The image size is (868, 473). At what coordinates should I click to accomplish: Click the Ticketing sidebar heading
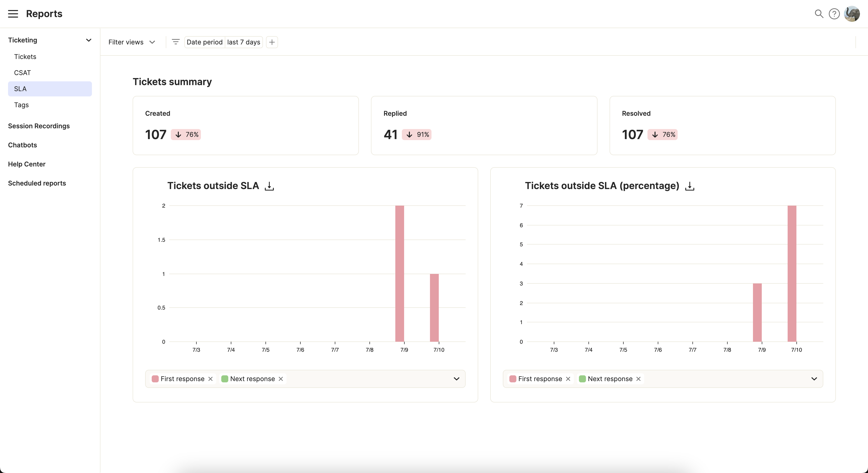coord(23,40)
